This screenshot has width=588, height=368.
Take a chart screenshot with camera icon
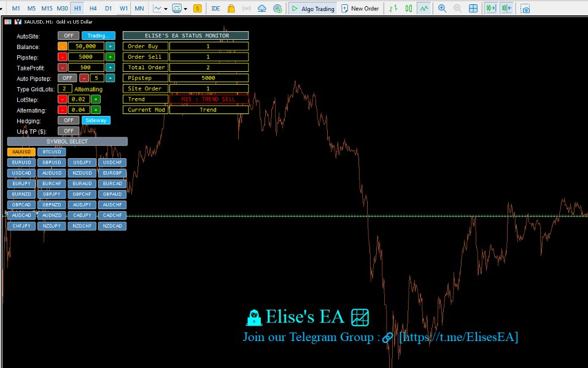click(526, 8)
